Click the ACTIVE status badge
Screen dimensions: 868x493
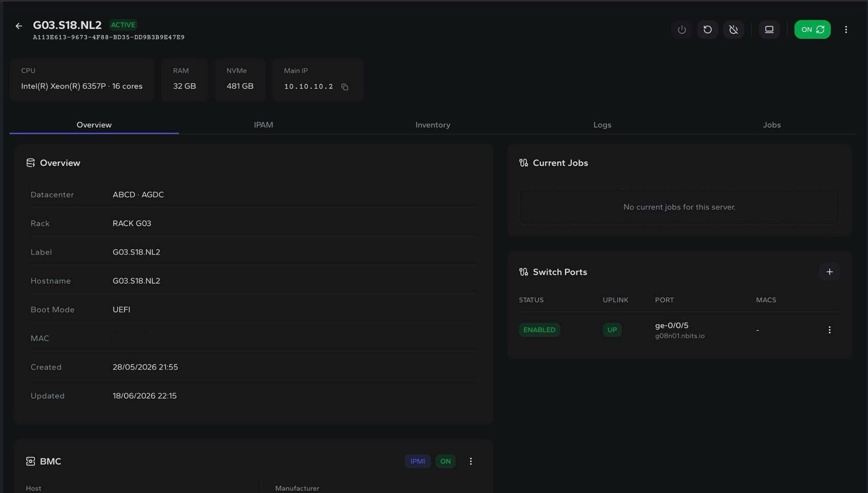(124, 25)
